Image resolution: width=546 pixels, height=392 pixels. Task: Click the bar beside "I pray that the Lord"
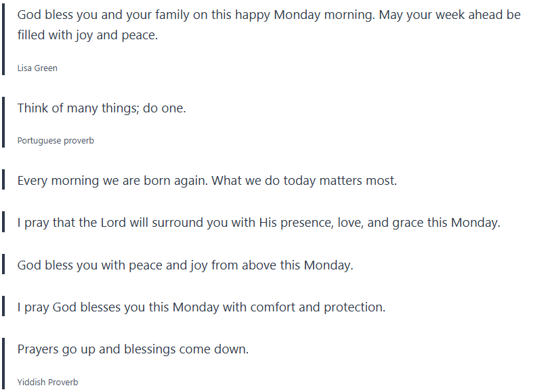tap(3, 223)
